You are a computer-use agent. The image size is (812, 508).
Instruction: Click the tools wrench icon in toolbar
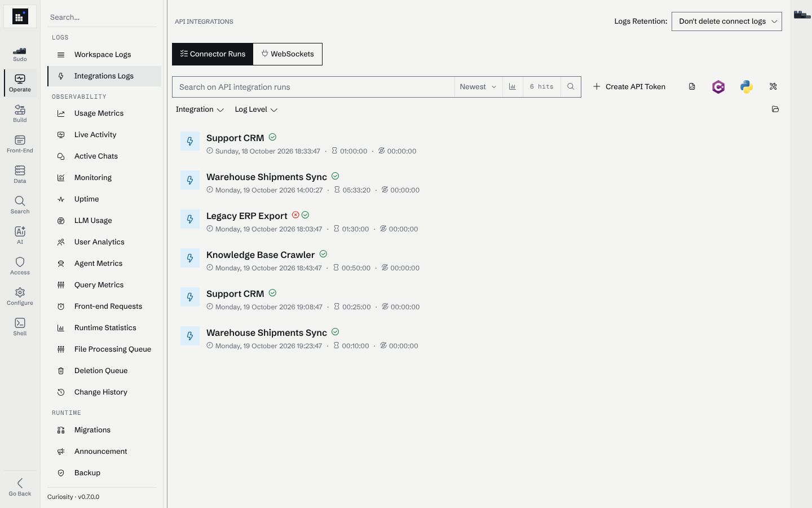(773, 86)
